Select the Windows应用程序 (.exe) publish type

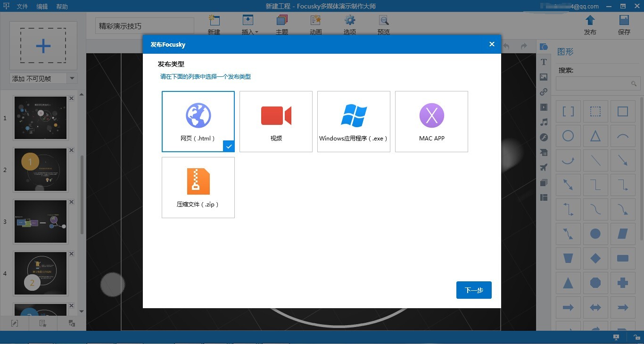click(354, 121)
